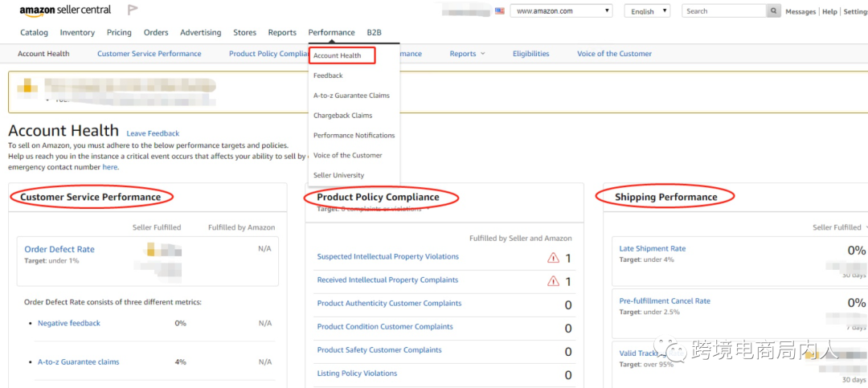This screenshot has width=868, height=388.
Task: Click the search magnifier button
Action: pos(773,11)
